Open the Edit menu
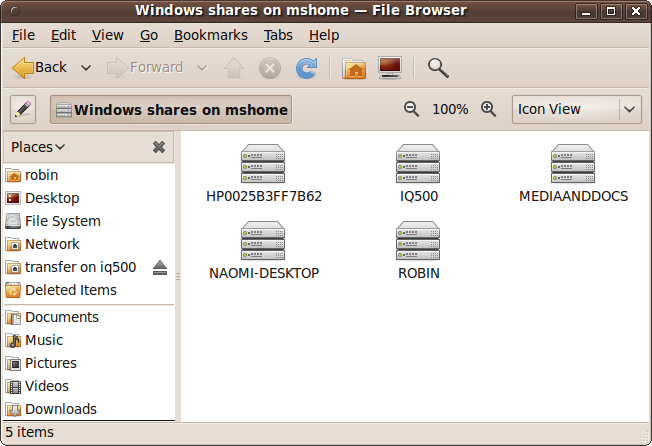The width and height of the screenshot is (652, 446). click(x=63, y=35)
